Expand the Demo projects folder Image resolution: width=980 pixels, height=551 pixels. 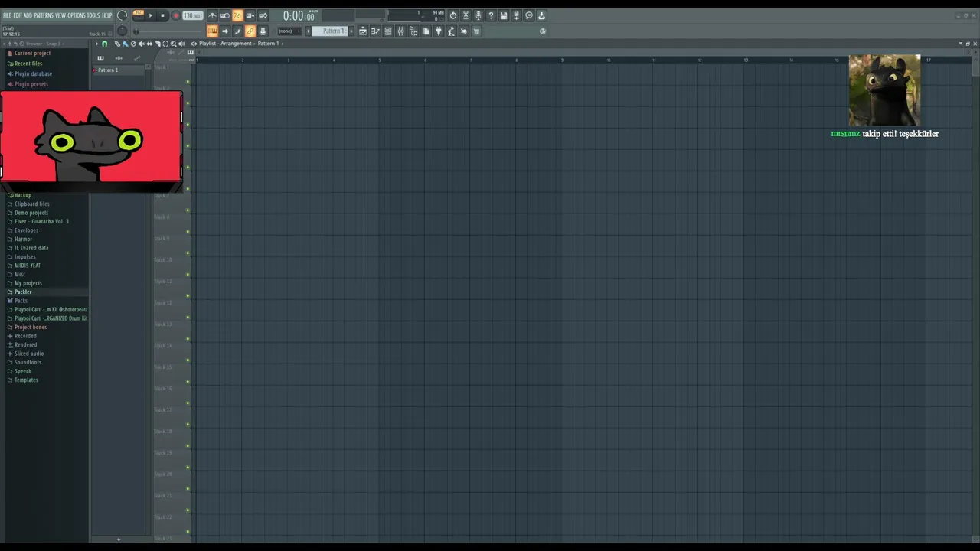point(31,213)
